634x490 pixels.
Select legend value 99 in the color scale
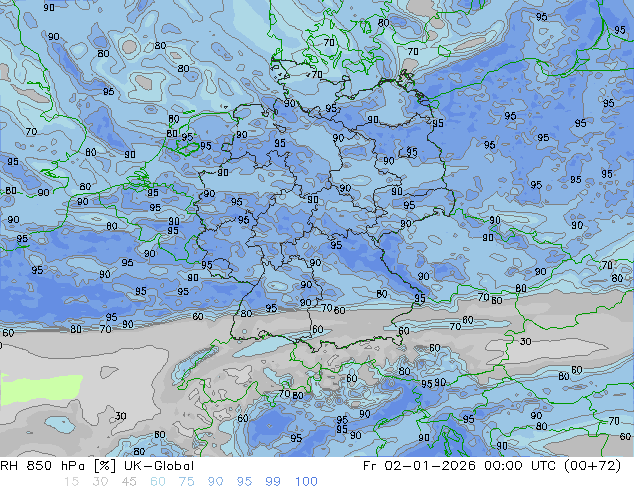pyautogui.click(x=273, y=482)
